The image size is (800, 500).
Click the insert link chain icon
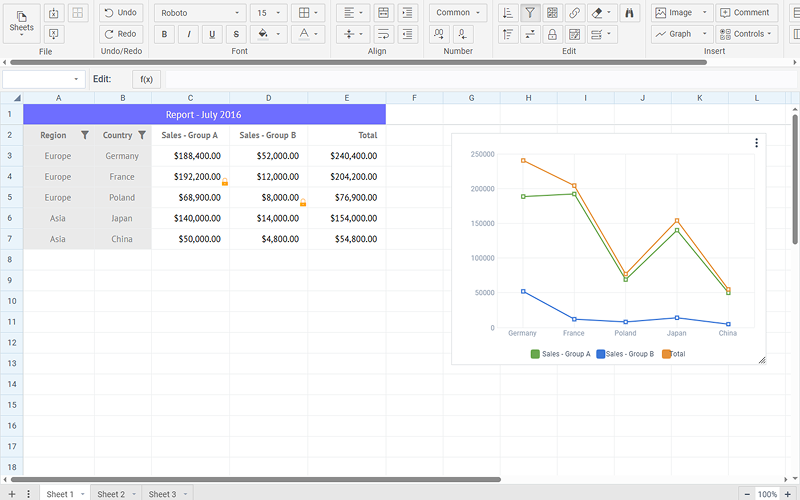(574, 13)
